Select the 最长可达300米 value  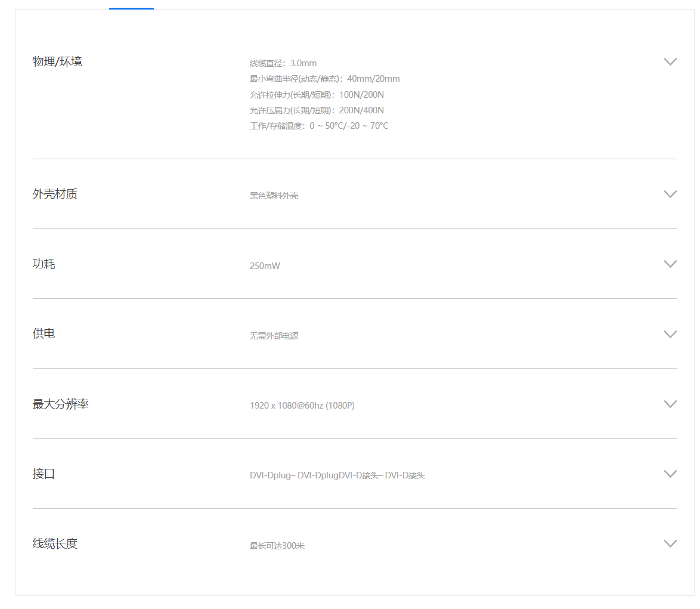[x=277, y=546]
